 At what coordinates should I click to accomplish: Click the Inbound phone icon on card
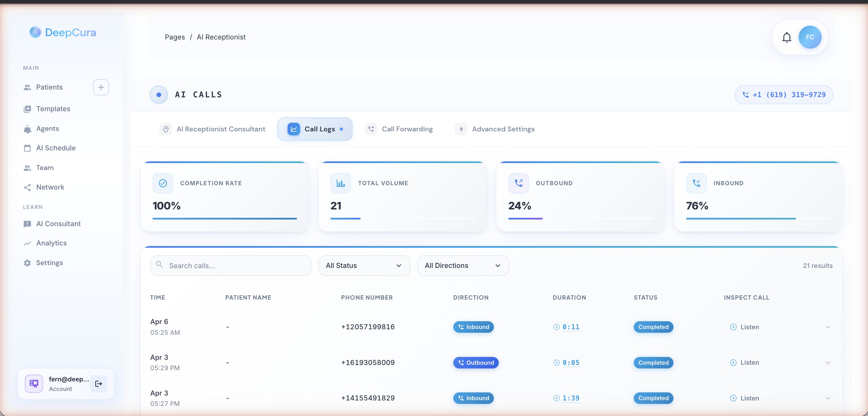pyautogui.click(x=696, y=183)
